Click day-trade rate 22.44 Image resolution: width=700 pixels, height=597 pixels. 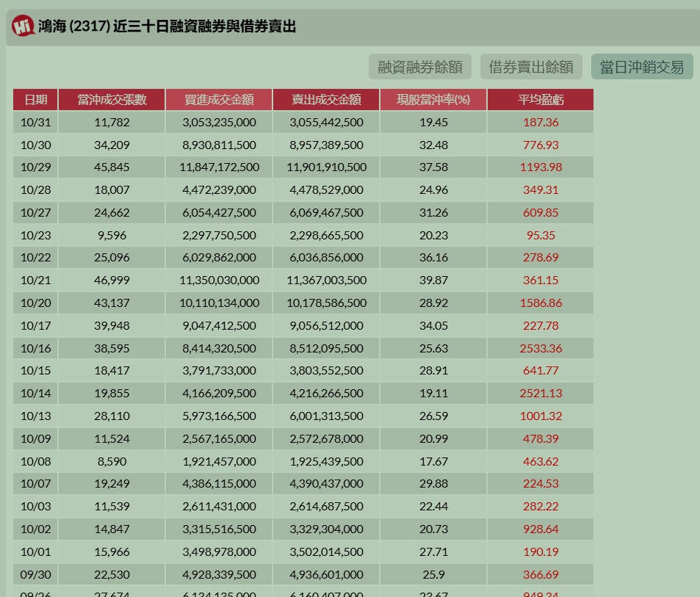433,507
